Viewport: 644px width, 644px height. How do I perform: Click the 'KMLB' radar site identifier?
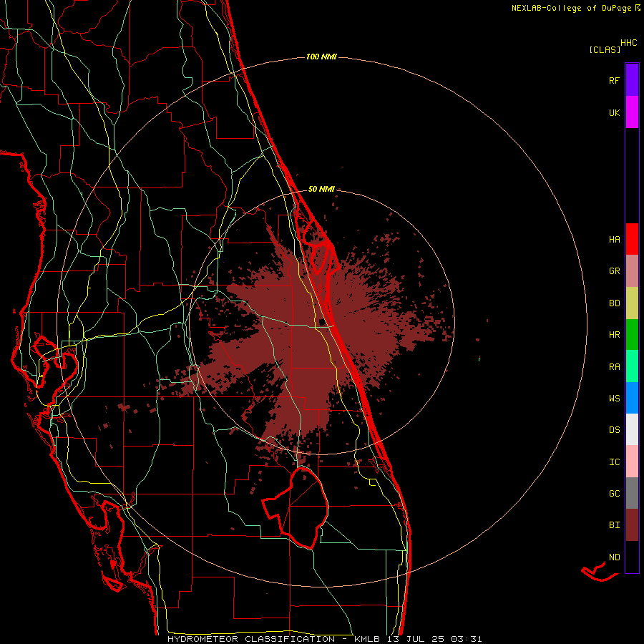point(367,639)
